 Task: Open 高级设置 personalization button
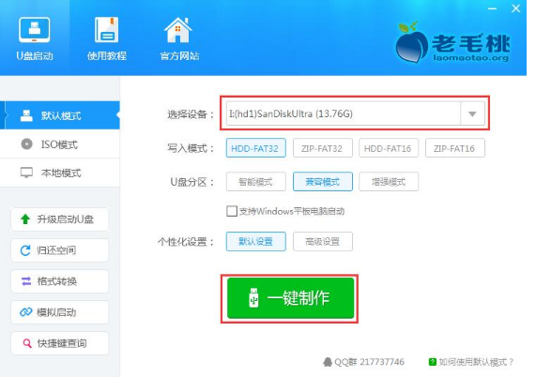click(x=322, y=241)
